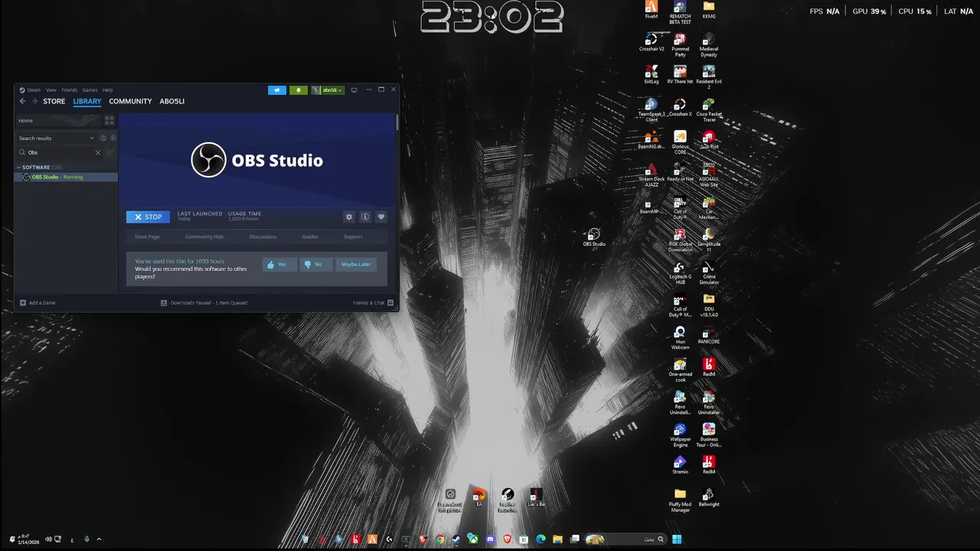980x551 pixels.
Task: Open OBS Studio desktop shortcut
Action: click(x=594, y=237)
